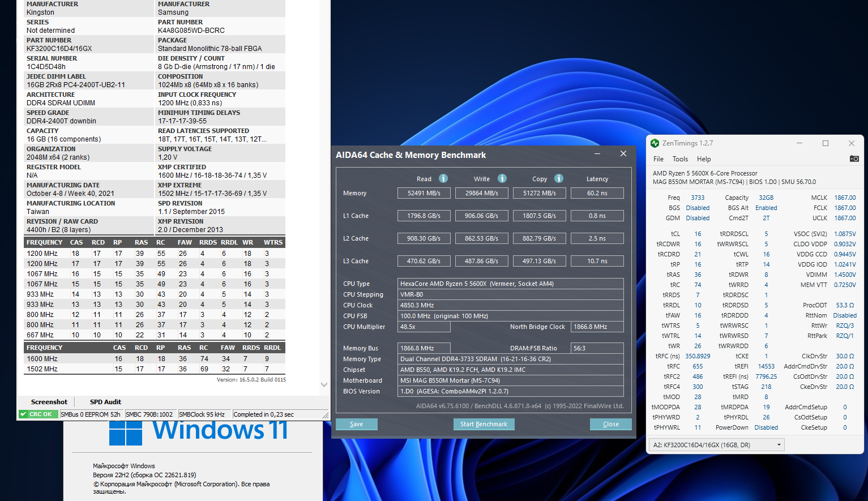Open the Help menu in ZenTimings
This screenshot has width=868, height=501.
coord(704,159)
